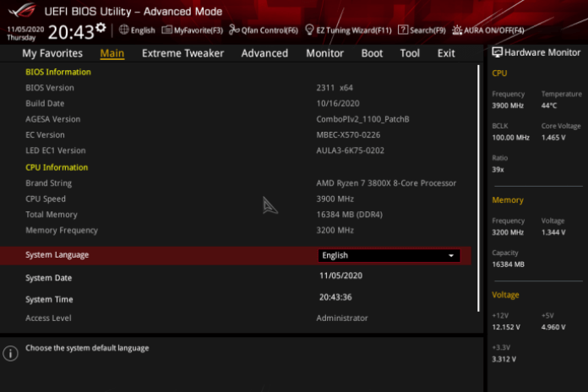The image size is (588, 392).
Task: Open Search(F9)
Action: [x=422, y=30]
